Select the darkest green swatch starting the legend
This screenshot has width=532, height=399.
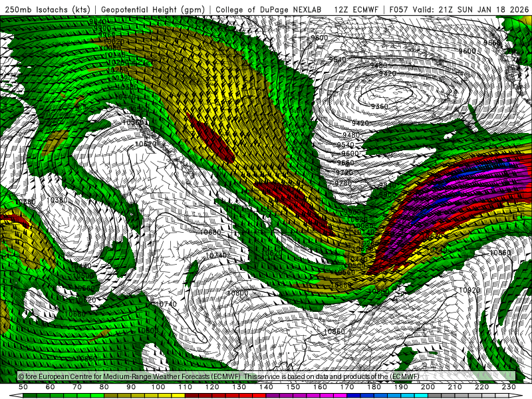point(29,396)
